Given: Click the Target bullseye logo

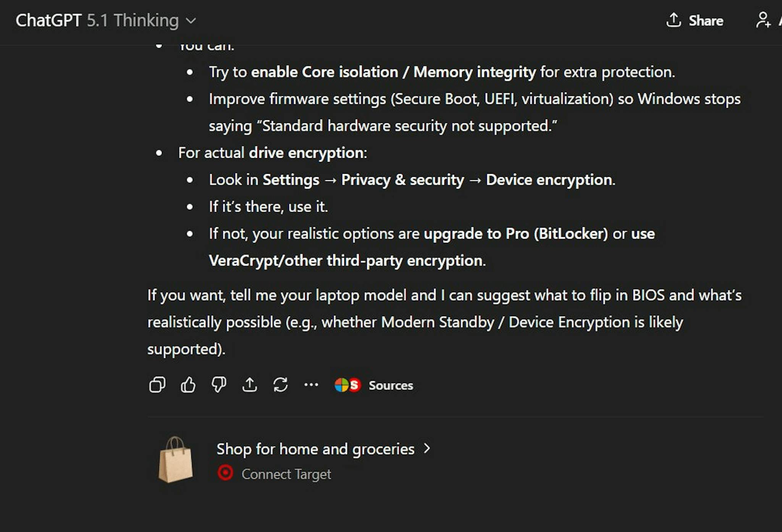Looking at the screenshot, I should point(226,472).
